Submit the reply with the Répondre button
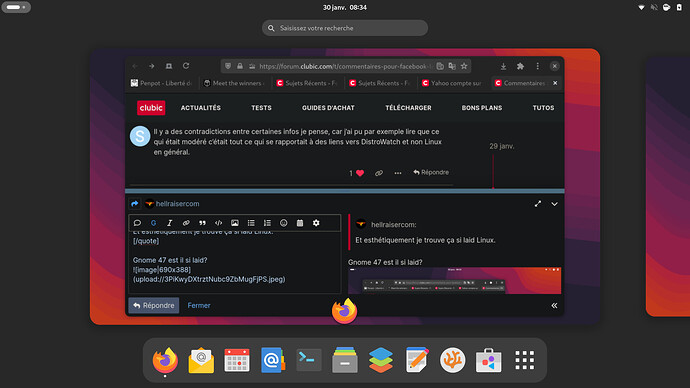This screenshot has height=388, width=690. (154, 305)
